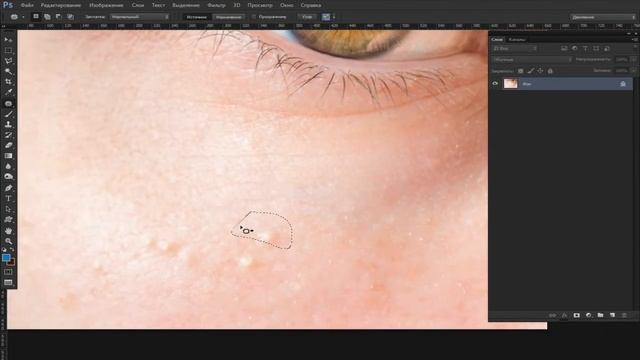
Task: Choose New selection mode in options bar
Action: 36,17
